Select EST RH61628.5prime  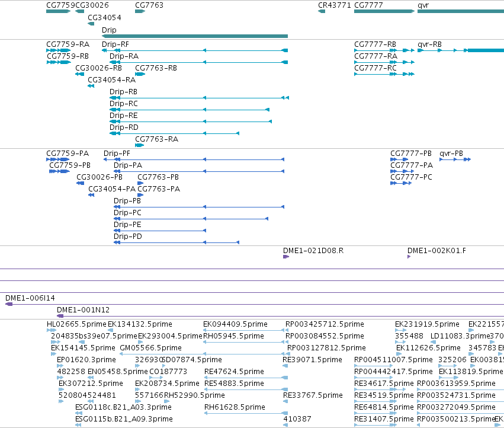pos(235,407)
